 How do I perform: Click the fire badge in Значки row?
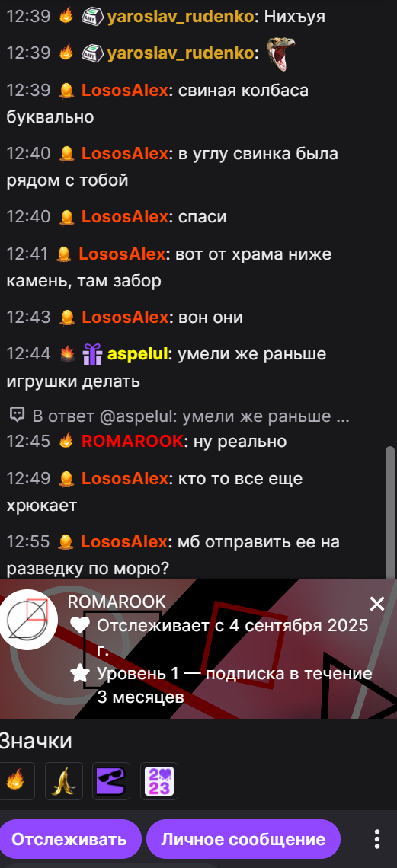click(15, 781)
